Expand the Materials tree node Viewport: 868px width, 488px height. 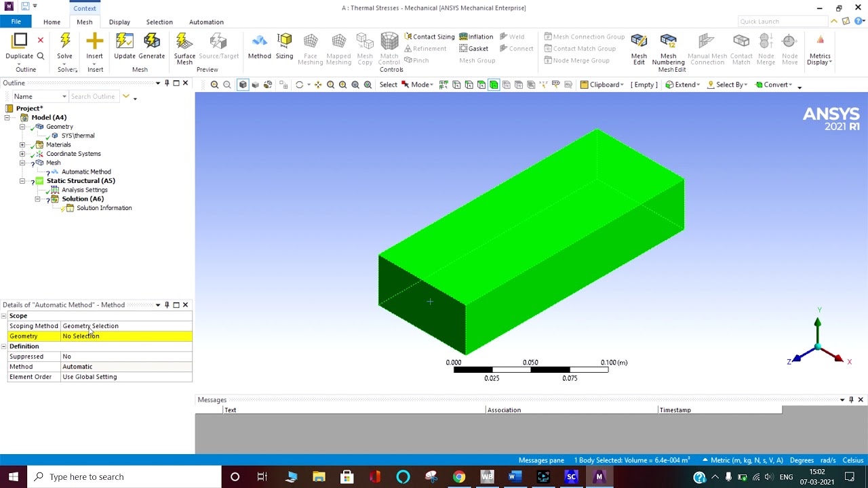[22, 145]
